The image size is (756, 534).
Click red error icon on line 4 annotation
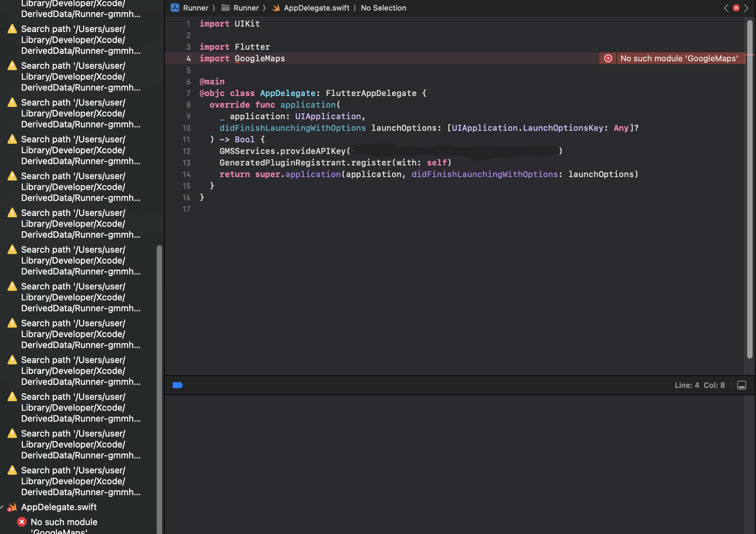608,59
